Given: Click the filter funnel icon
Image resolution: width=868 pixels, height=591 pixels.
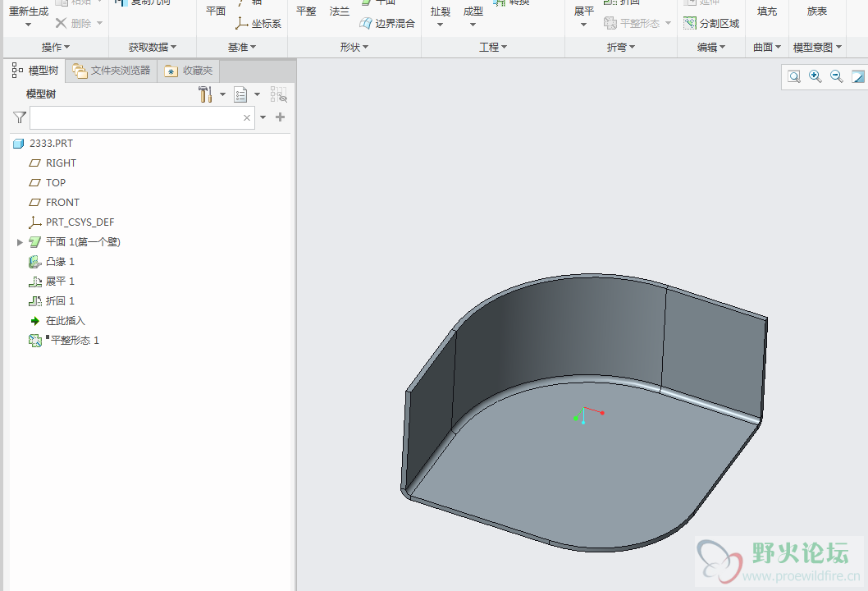Looking at the screenshot, I should click(x=20, y=117).
